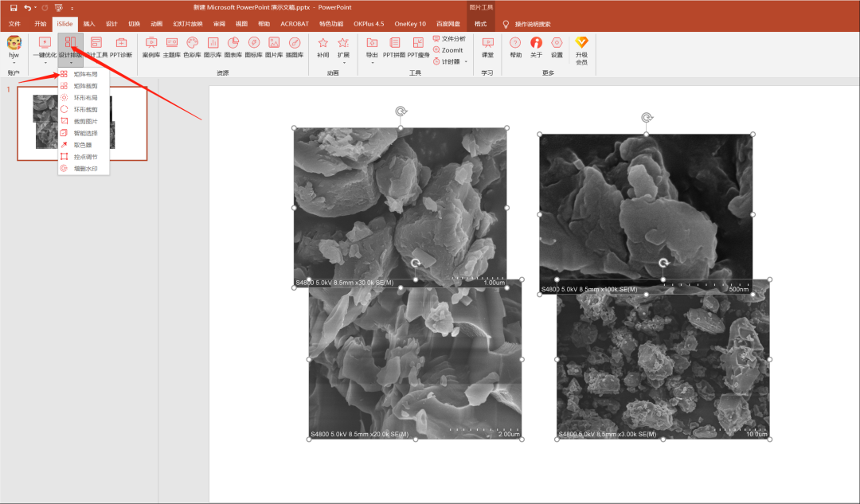The image size is (860, 504).
Task: Click the Undo arrow in quick access toolbar
Action: click(27, 8)
